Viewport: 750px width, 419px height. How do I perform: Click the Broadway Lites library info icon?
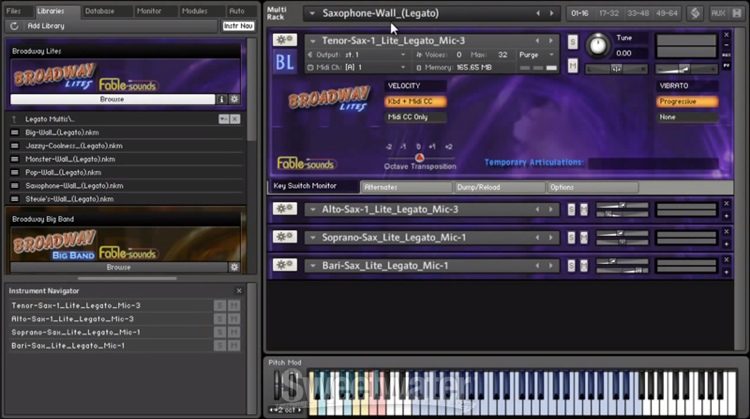[222, 100]
